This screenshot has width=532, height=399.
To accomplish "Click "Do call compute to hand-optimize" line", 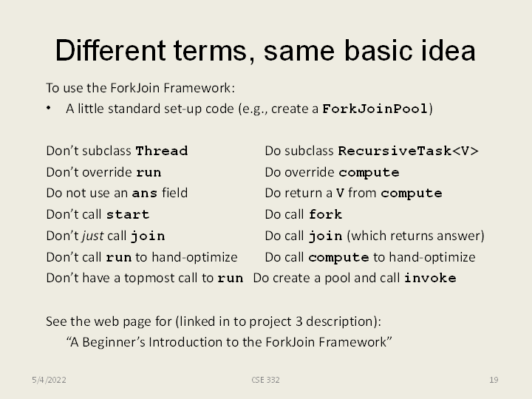I will click(x=370, y=257).
